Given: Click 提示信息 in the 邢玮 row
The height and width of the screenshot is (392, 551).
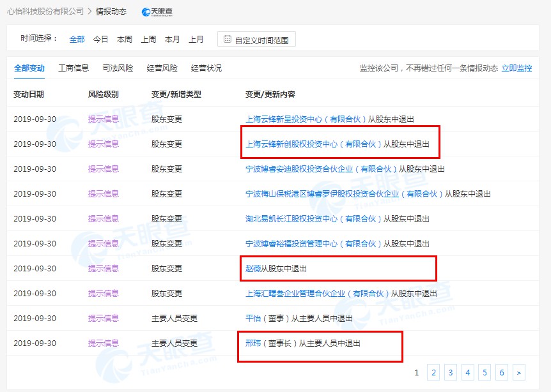Looking at the screenshot, I should coord(104,343).
